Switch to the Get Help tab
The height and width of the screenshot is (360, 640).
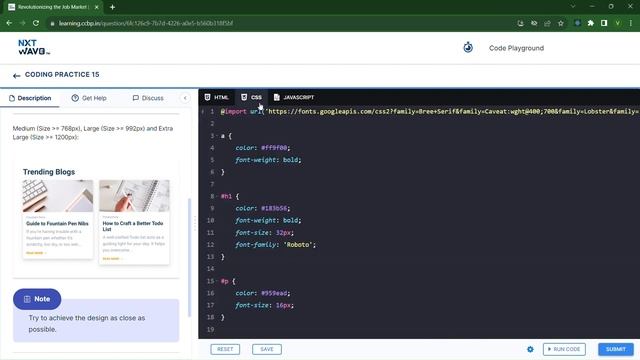89,98
